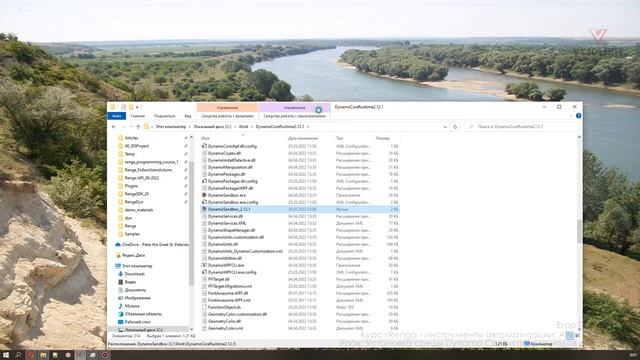The image size is (640, 360).
Task: Click file list scrollbar down arrow
Action: [579, 328]
